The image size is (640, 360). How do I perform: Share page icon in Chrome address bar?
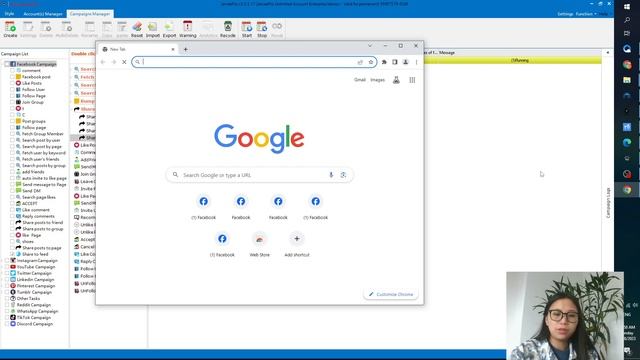[360, 62]
